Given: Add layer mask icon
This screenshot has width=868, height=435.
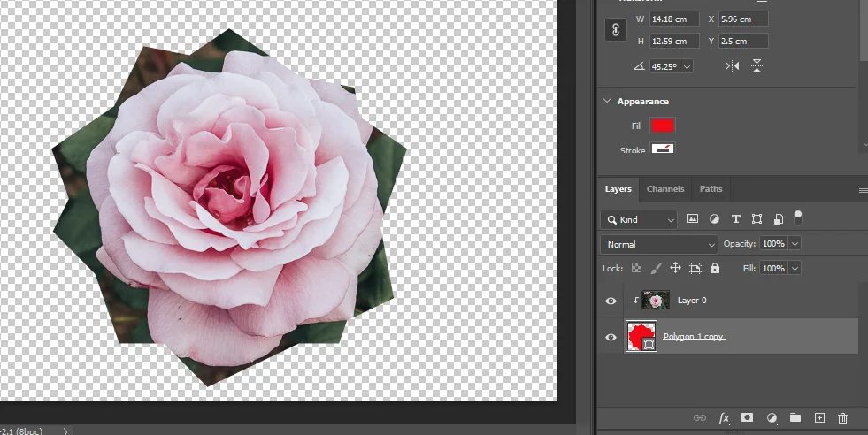Looking at the screenshot, I should pyautogui.click(x=747, y=417).
